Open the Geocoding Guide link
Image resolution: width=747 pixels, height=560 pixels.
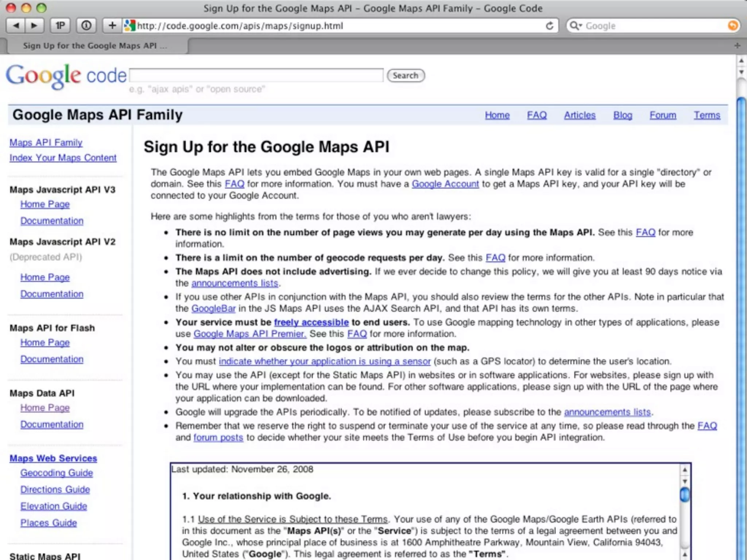[57, 473]
